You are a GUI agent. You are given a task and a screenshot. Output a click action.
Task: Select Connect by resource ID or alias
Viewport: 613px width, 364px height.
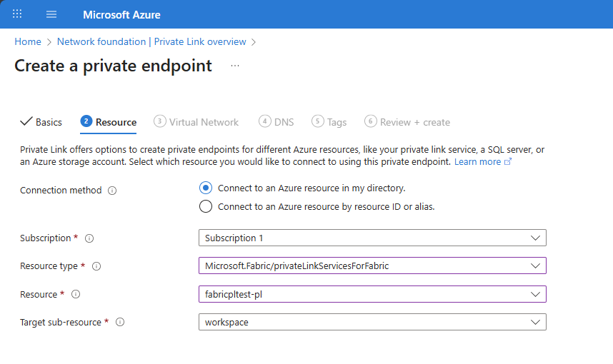[x=206, y=206]
